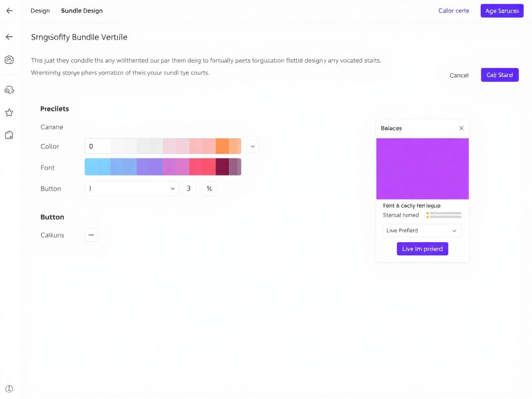Open the chat bubbles sidebar icon
Image resolution: width=532 pixels, height=399 pixels.
pyautogui.click(x=9, y=90)
